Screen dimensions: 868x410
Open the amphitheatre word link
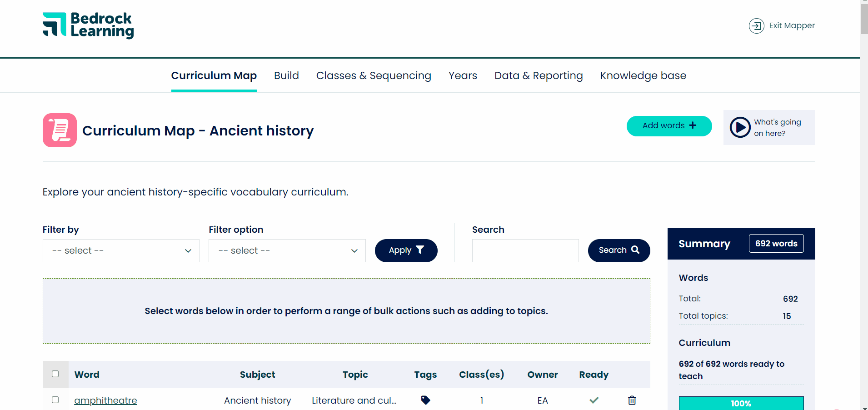click(105, 400)
